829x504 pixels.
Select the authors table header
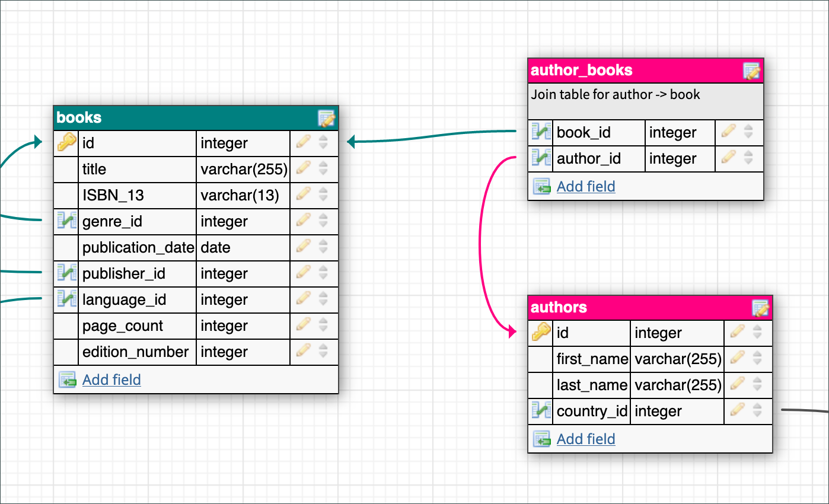(x=650, y=308)
